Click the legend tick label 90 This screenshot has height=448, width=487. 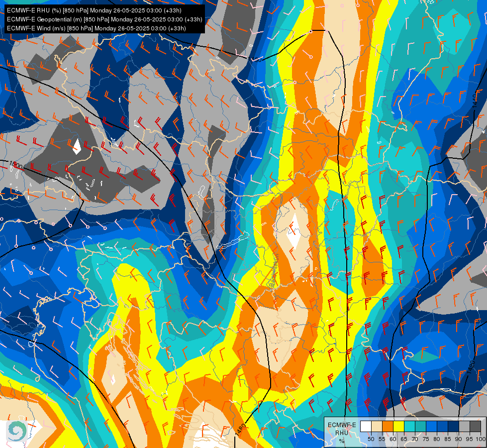pos(459,439)
